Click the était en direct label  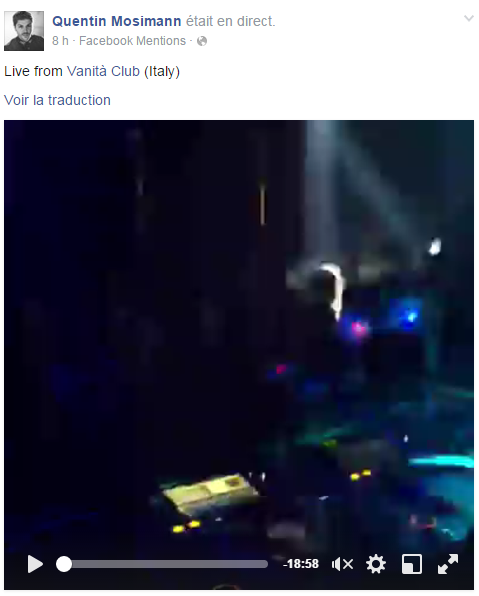pos(230,21)
